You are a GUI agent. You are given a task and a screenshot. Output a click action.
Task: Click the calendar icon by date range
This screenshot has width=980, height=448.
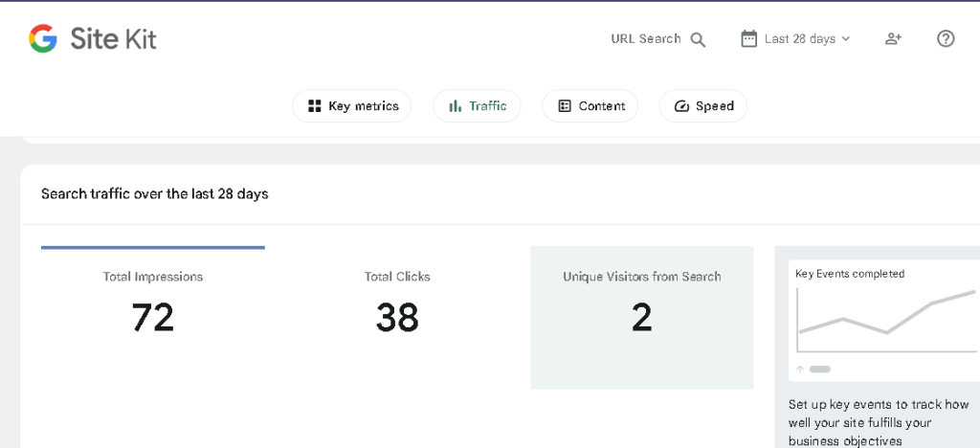click(748, 38)
